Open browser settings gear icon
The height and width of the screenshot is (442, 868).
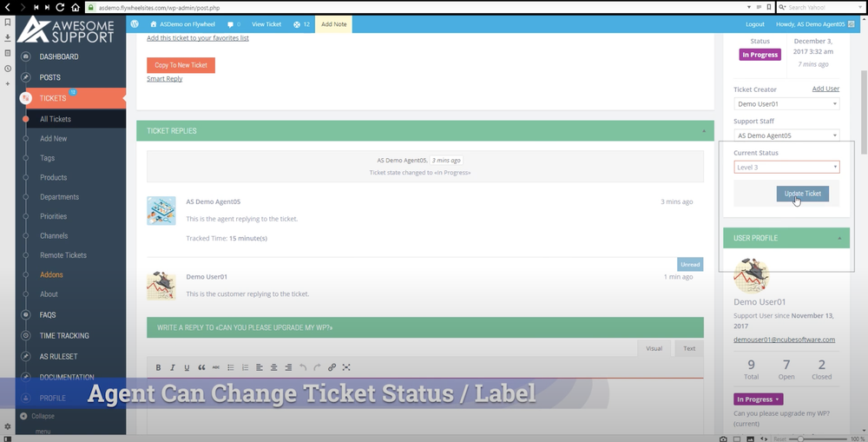[x=8, y=427]
